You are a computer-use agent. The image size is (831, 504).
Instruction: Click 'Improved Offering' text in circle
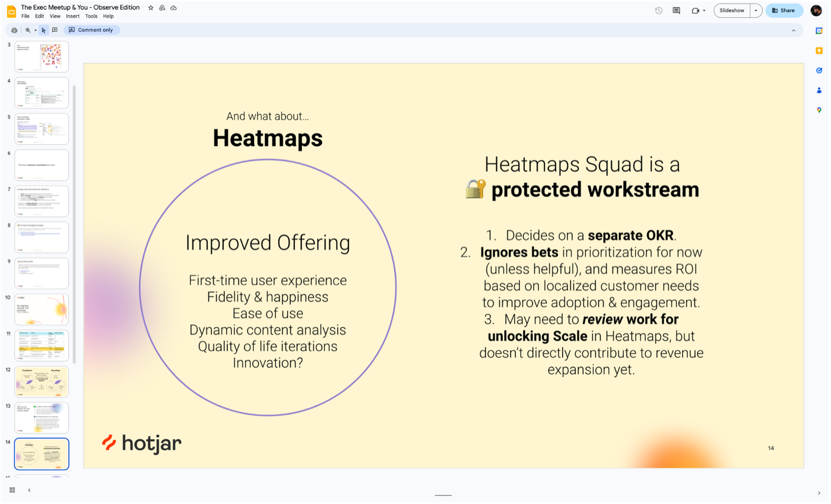268,243
